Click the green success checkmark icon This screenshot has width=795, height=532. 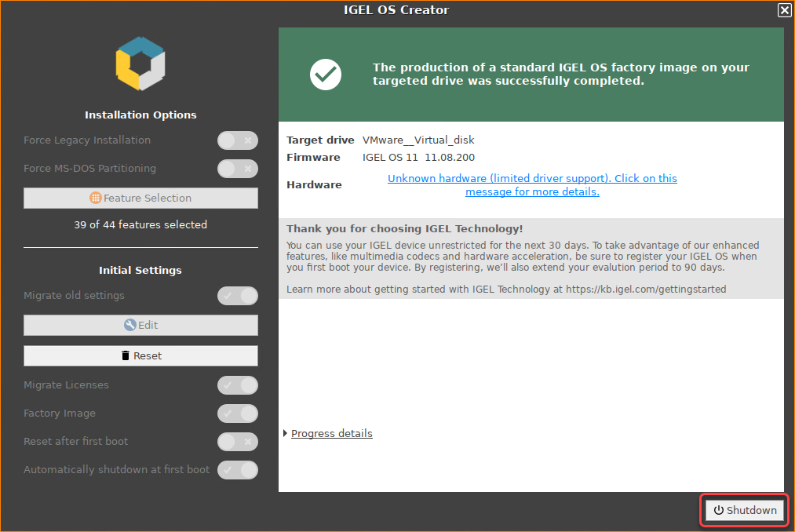325,74
